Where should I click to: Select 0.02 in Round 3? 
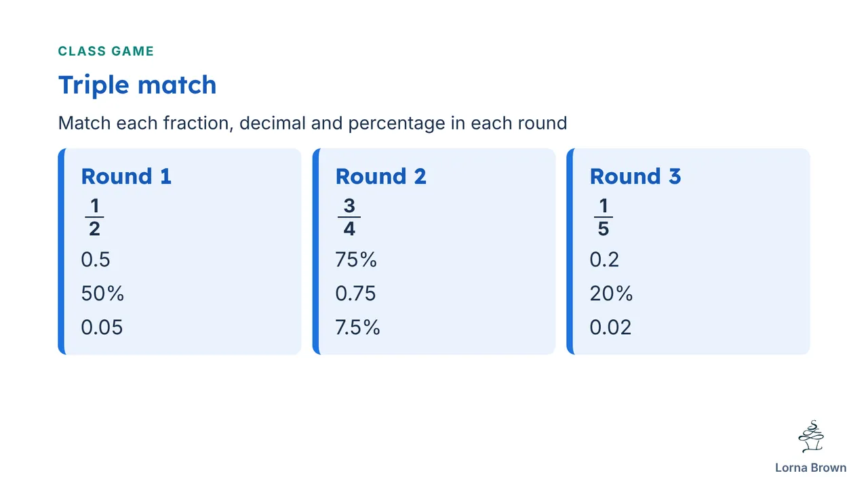[x=611, y=327]
